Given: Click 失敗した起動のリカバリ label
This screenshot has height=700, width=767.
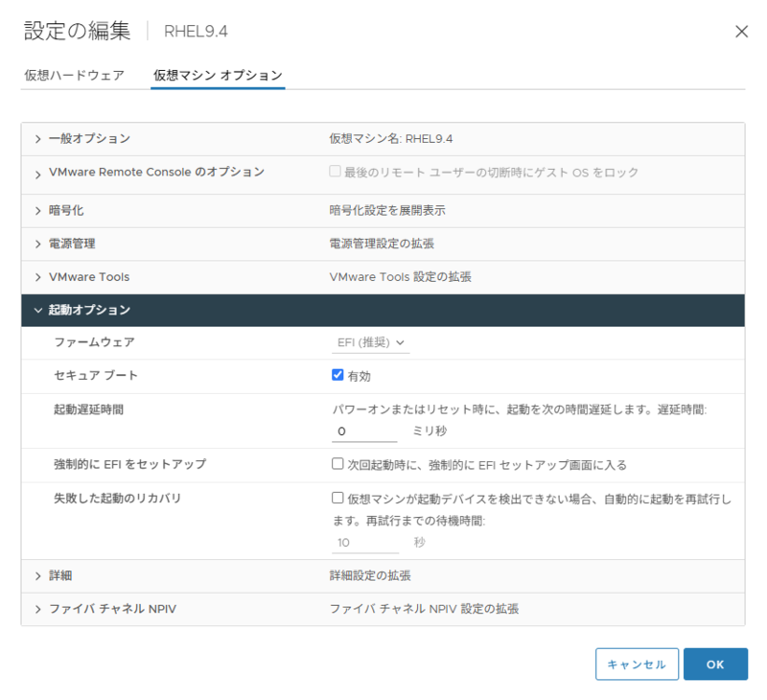Looking at the screenshot, I should (x=117, y=499).
